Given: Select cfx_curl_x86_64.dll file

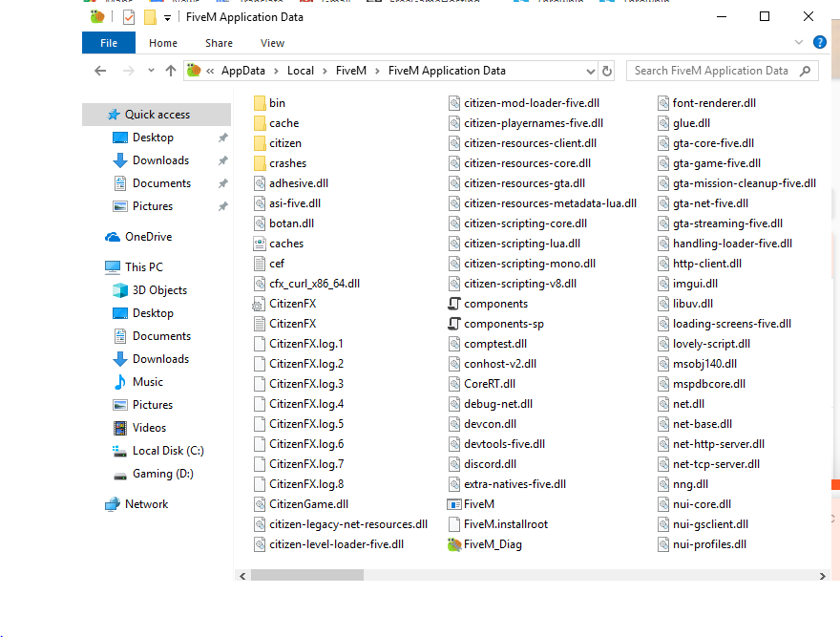Looking at the screenshot, I should pos(307,284).
